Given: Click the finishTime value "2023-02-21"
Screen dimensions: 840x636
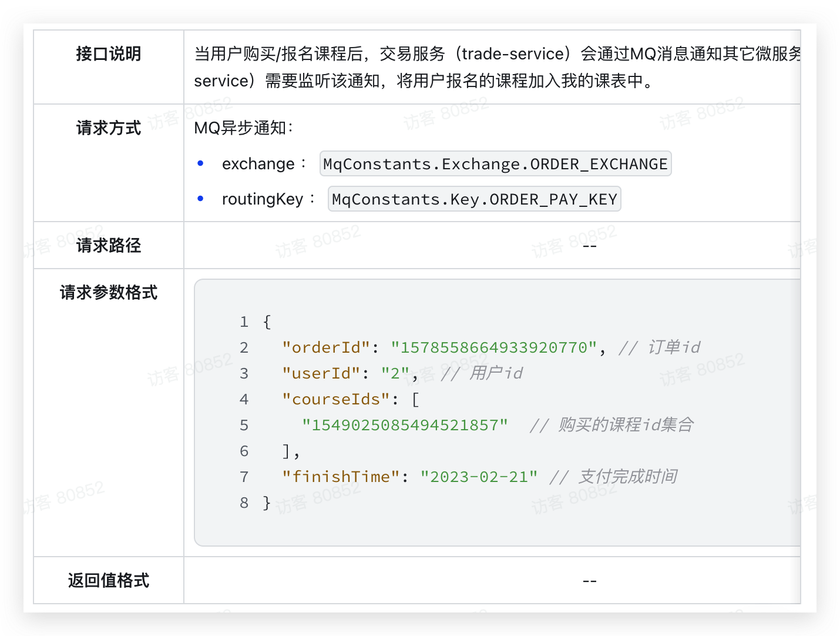Looking at the screenshot, I should 479,477.
